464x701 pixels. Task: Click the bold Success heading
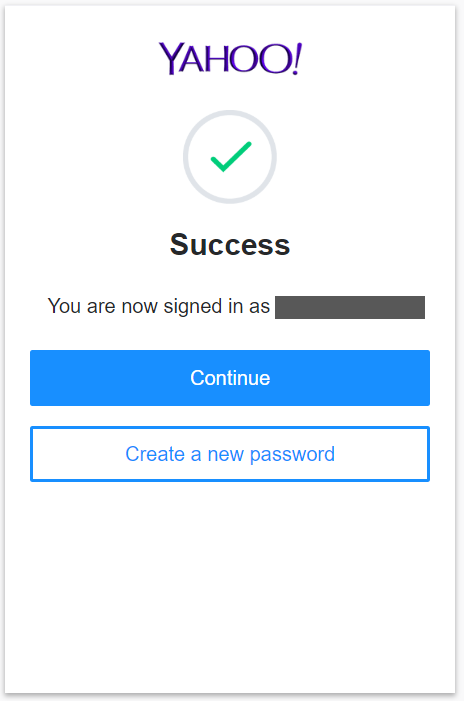tap(230, 245)
